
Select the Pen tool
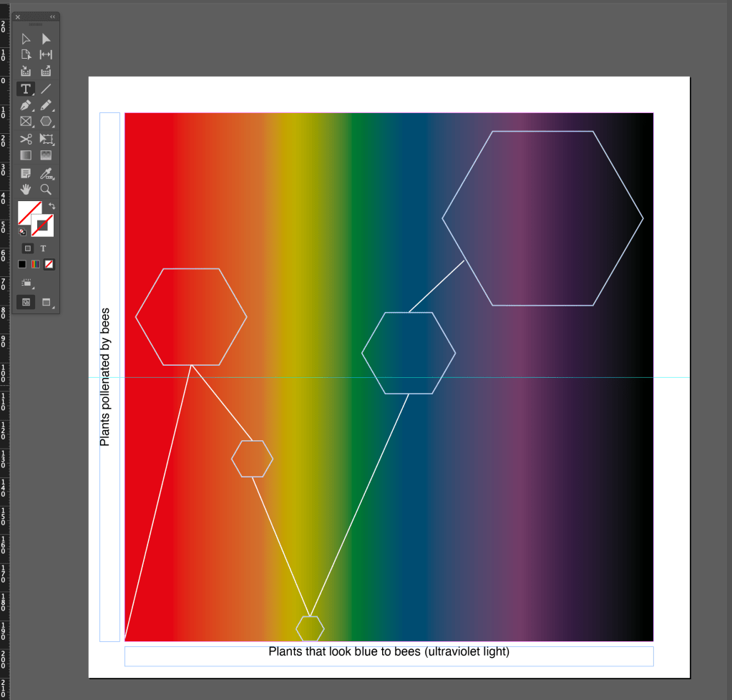coord(26,105)
